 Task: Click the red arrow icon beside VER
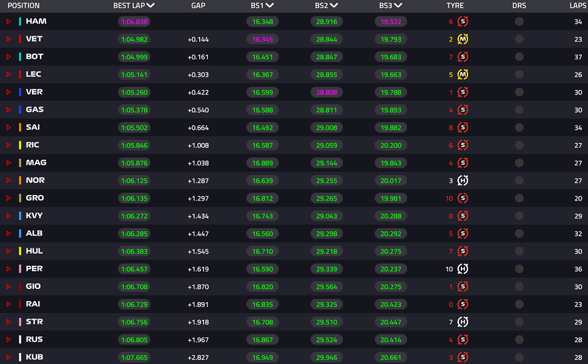(8, 92)
